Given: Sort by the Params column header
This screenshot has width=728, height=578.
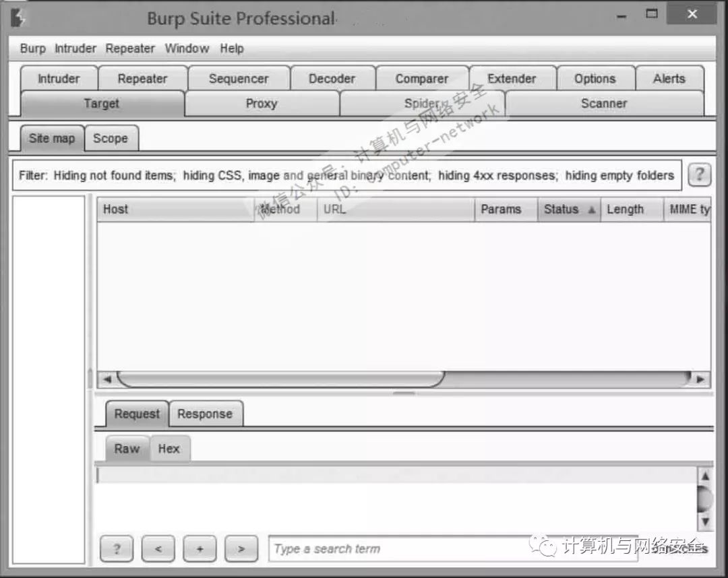Looking at the screenshot, I should point(506,210).
